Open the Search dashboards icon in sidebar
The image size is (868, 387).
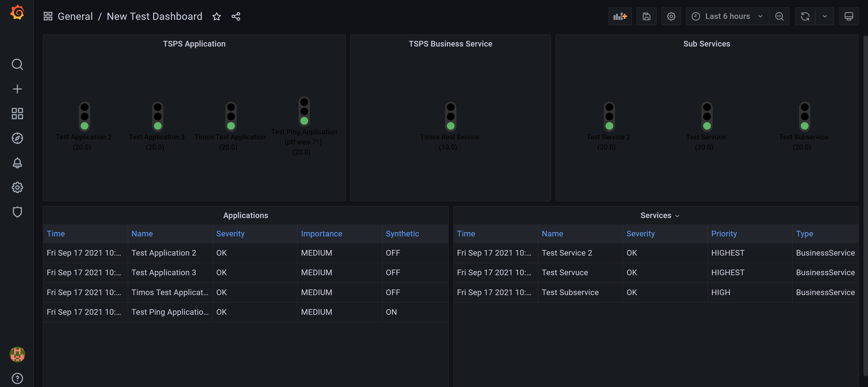pyautogui.click(x=17, y=64)
